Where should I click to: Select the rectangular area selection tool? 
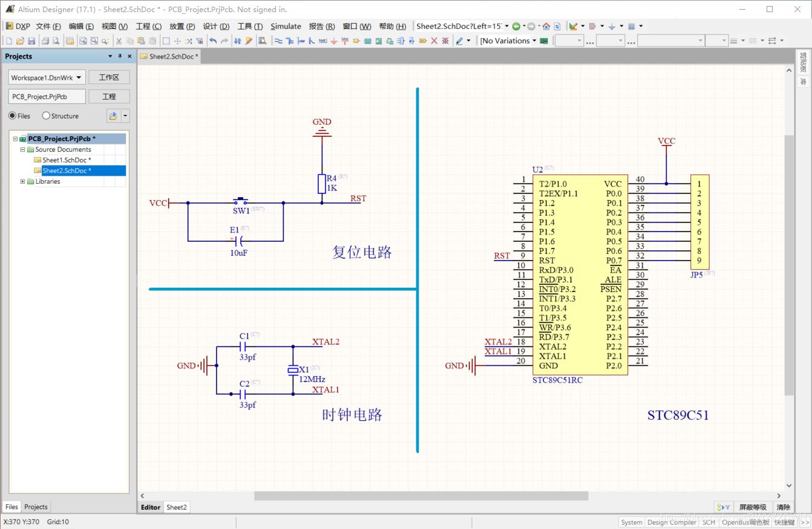coord(166,41)
